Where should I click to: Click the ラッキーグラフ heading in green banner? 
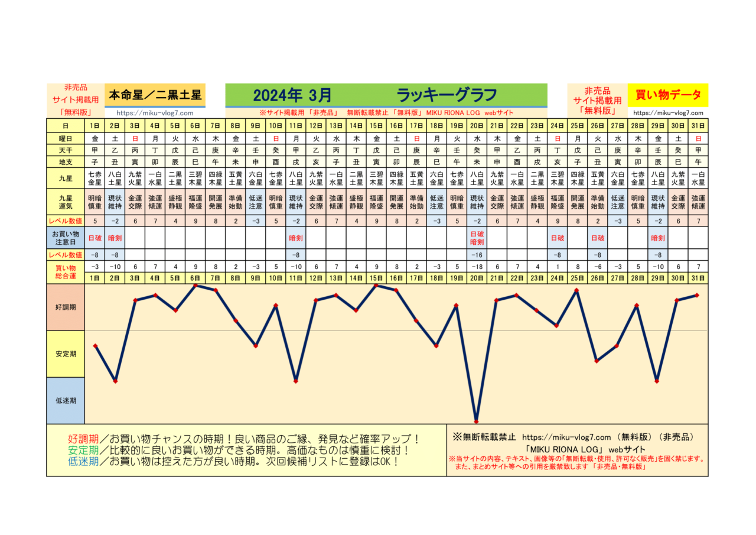tap(446, 95)
